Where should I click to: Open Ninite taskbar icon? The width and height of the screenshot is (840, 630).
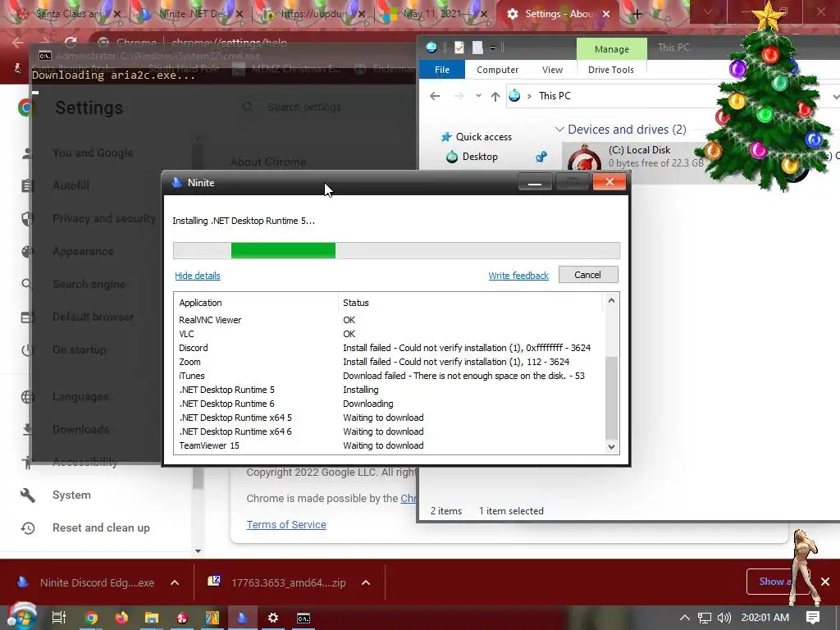coord(243,618)
